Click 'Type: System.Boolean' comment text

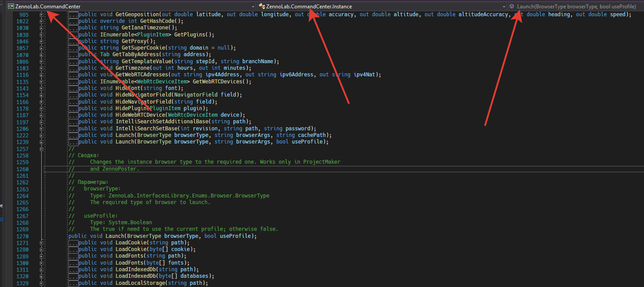point(121,222)
